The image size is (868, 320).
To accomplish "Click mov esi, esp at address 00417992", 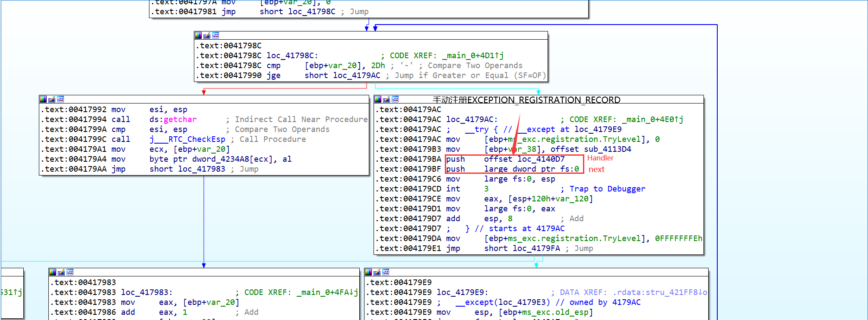I will (x=114, y=110).
